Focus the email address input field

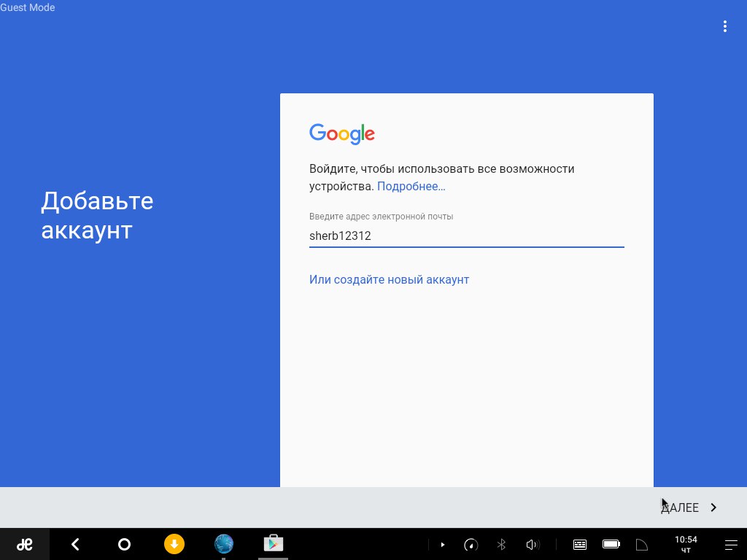click(x=466, y=236)
